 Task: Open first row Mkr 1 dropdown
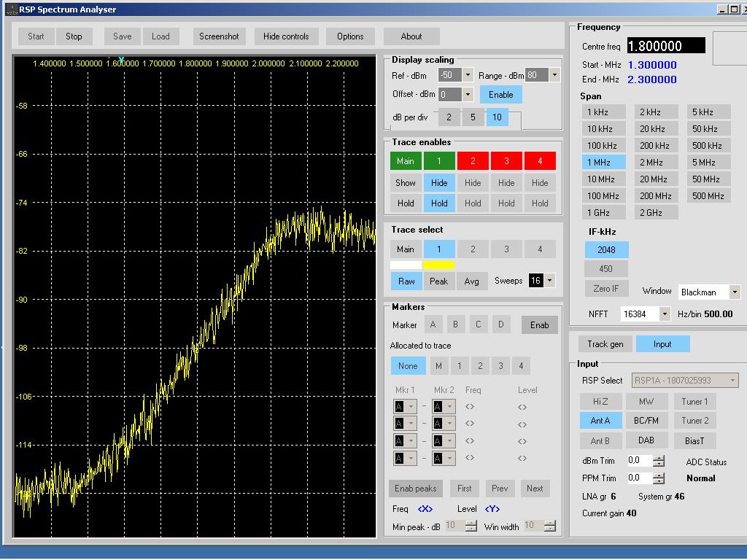411,407
